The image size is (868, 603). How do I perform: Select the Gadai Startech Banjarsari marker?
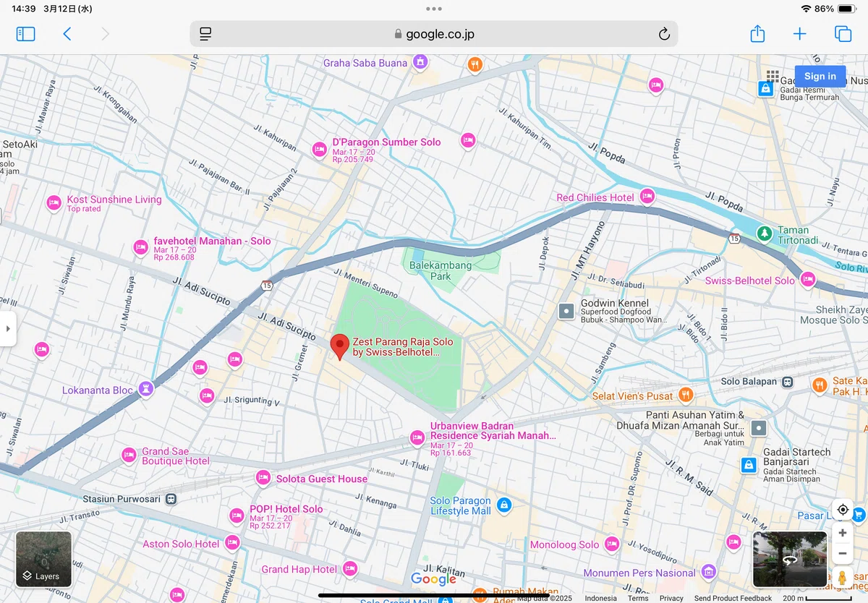click(749, 464)
